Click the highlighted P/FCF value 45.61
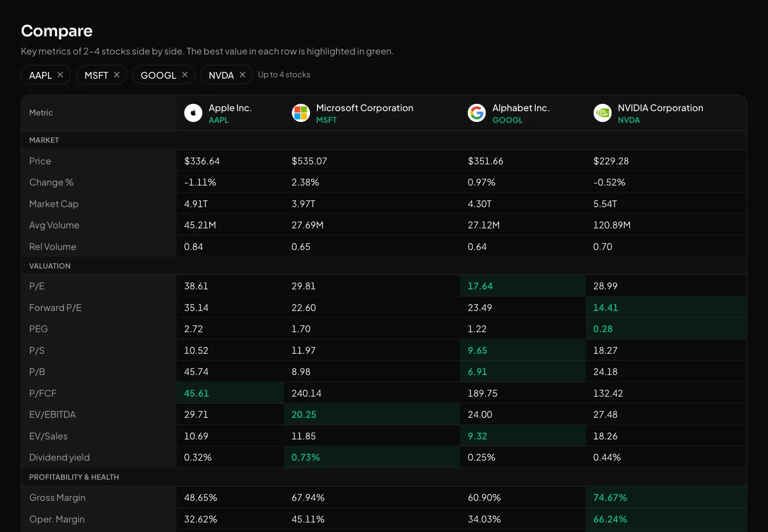Viewport: 768px width, 532px height. pyautogui.click(x=196, y=394)
